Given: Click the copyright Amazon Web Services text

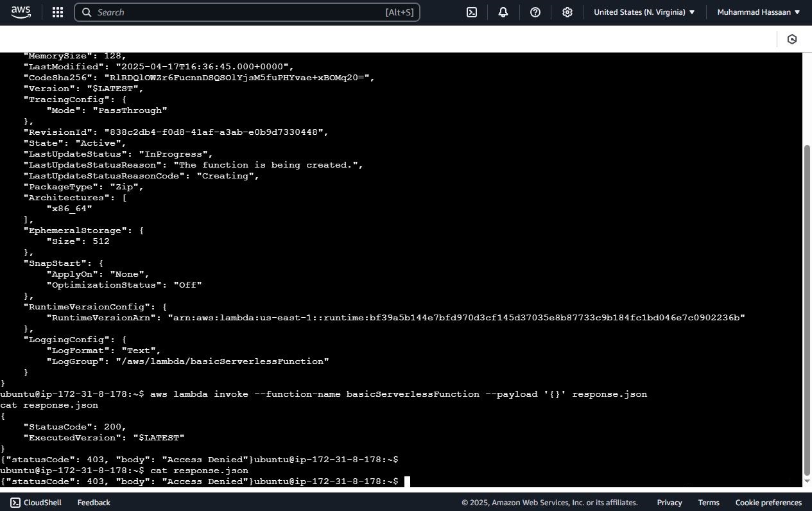Looking at the screenshot, I should (x=549, y=503).
